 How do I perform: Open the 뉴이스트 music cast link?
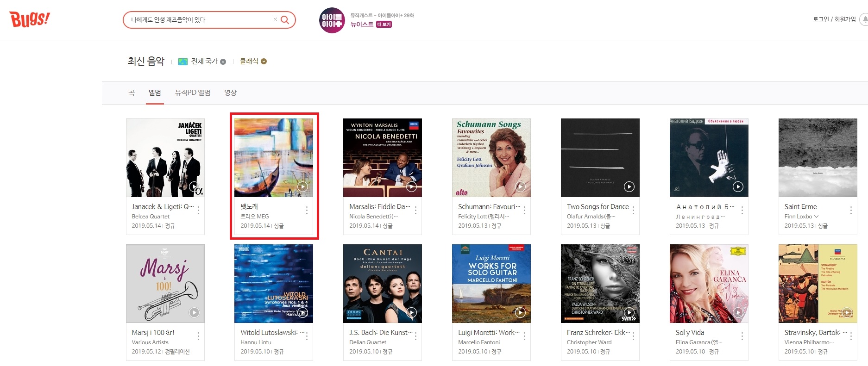point(362,25)
